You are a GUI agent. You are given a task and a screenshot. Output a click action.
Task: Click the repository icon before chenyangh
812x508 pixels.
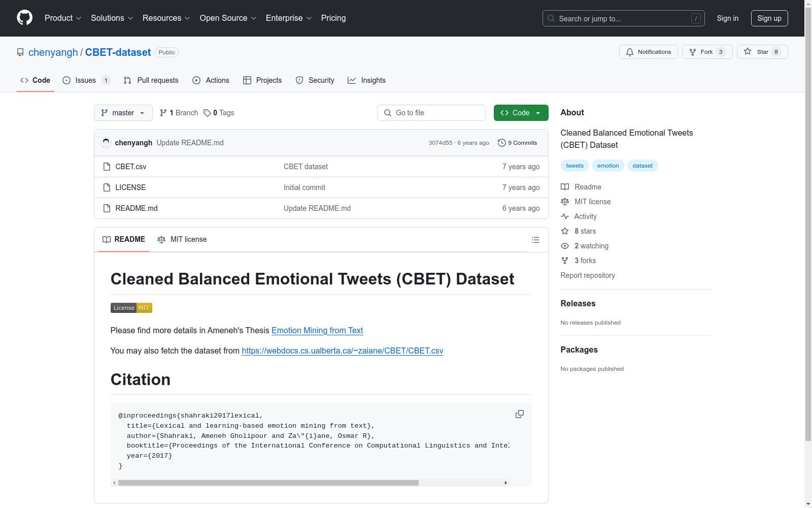20,52
